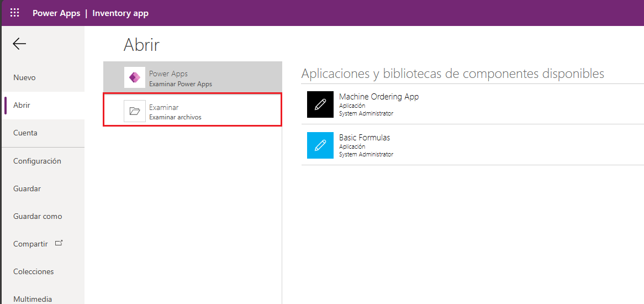The height and width of the screenshot is (304, 644).
Task: Click the Power Apps header title
Action: (x=56, y=13)
